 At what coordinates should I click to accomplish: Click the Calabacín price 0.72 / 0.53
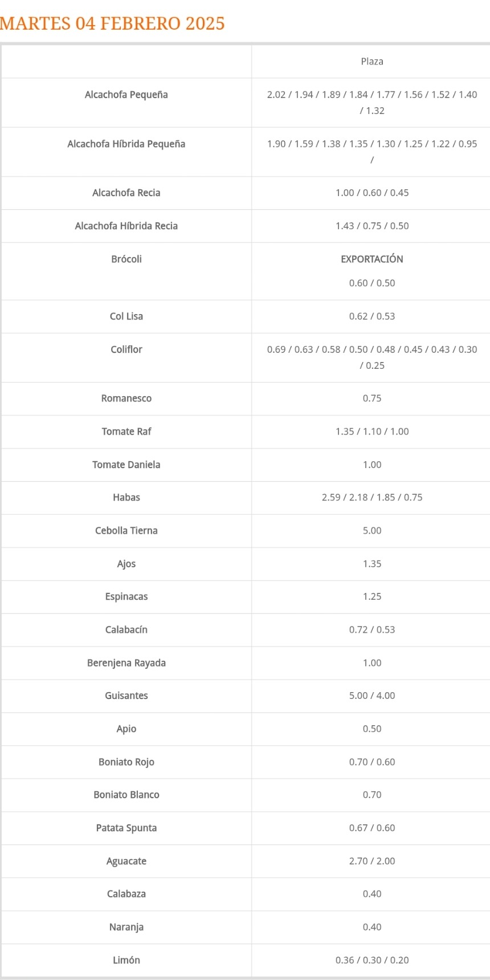[x=372, y=630]
